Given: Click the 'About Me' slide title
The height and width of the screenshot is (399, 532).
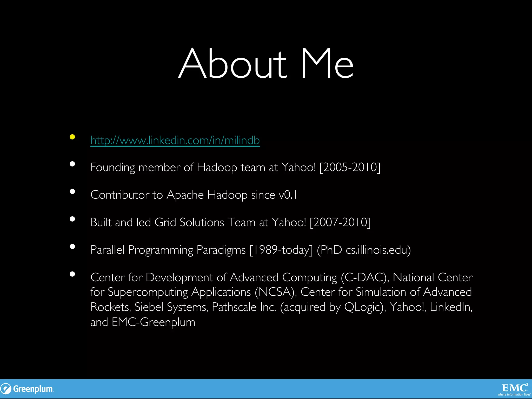Looking at the screenshot, I should tap(266, 63).
